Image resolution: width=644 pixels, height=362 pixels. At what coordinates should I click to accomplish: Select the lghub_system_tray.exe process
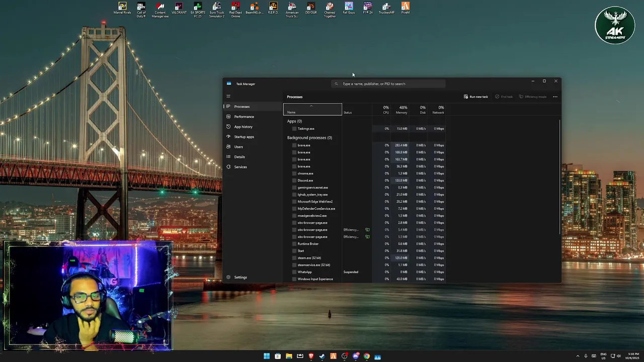[365, 195]
